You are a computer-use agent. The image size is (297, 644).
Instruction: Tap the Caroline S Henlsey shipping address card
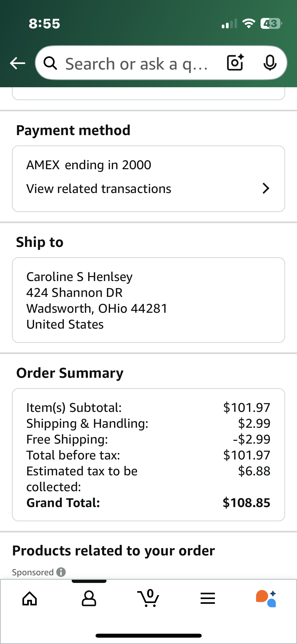[148, 300]
